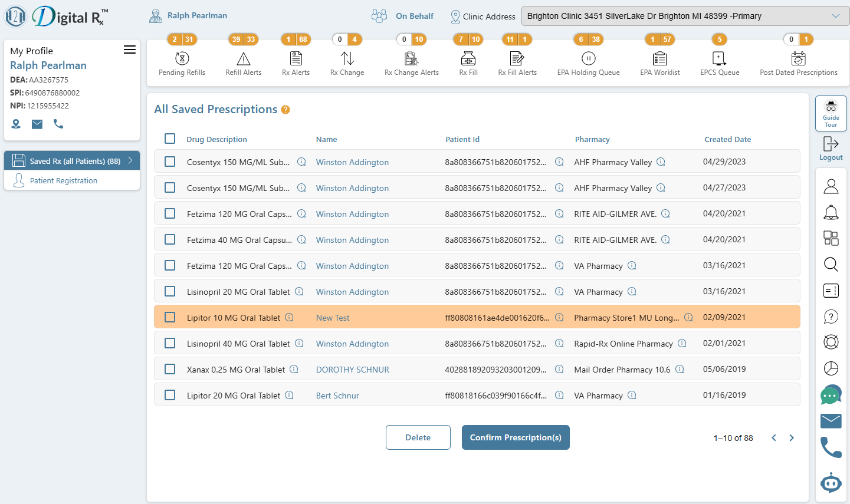Open the New Test patient link

[x=333, y=318]
